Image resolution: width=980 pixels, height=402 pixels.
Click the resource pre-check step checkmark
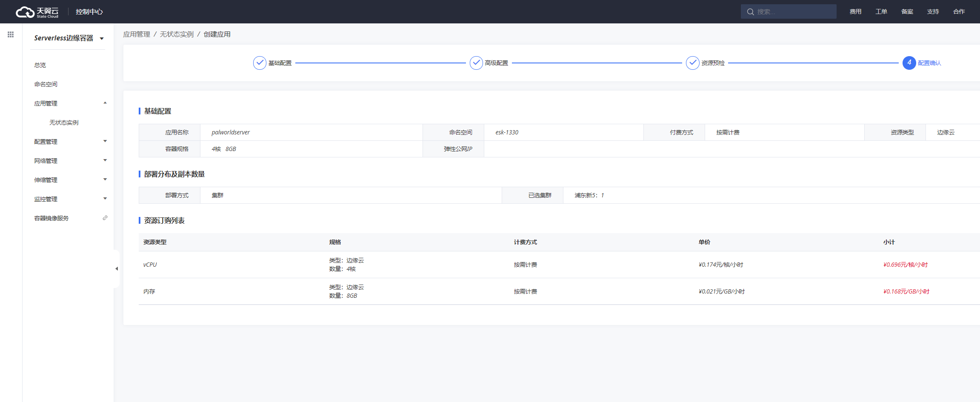pos(693,63)
